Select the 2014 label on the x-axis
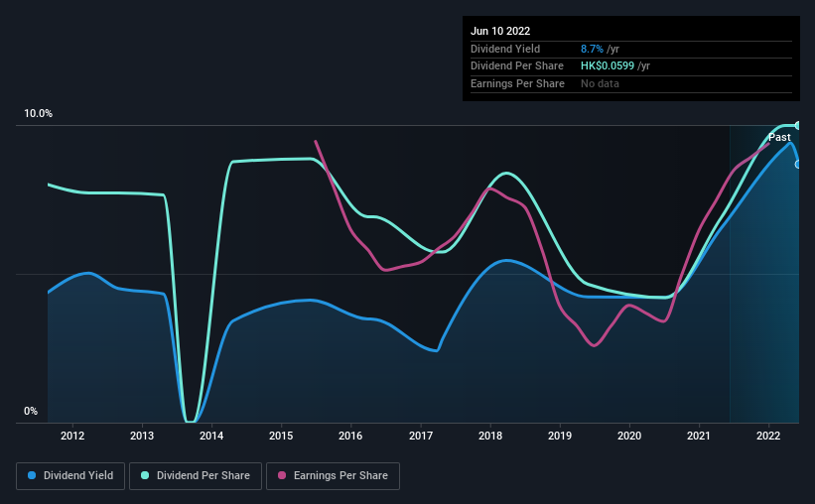This screenshot has width=815, height=504. click(211, 436)
